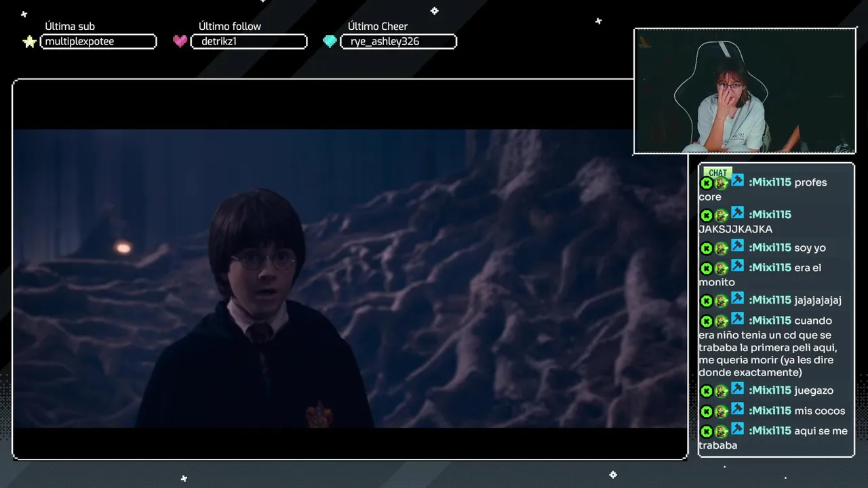
Task: Click hammer badge on 'mis cocos' message
Action: point(737,409)
